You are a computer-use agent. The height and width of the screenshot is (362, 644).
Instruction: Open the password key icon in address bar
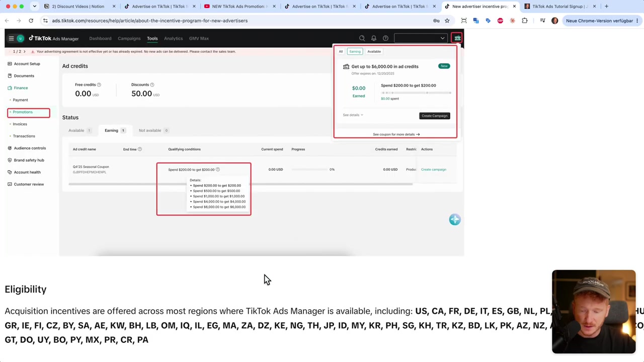tap(436, 21)
